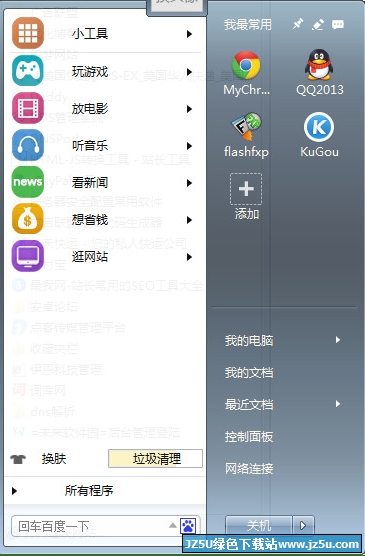Click the 听音乐 headphones icon
This screenshot has height=556, width=365.
click(x=28, y=145)
